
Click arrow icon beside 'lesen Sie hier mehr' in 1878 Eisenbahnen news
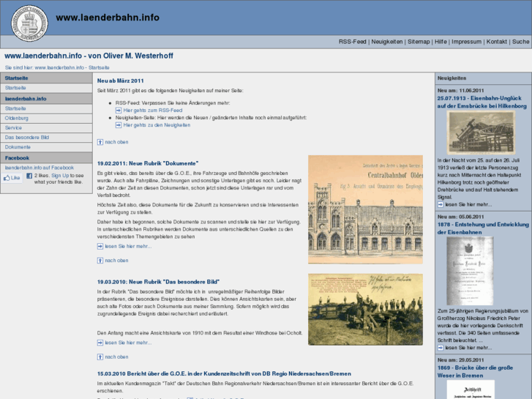[441, 348]
